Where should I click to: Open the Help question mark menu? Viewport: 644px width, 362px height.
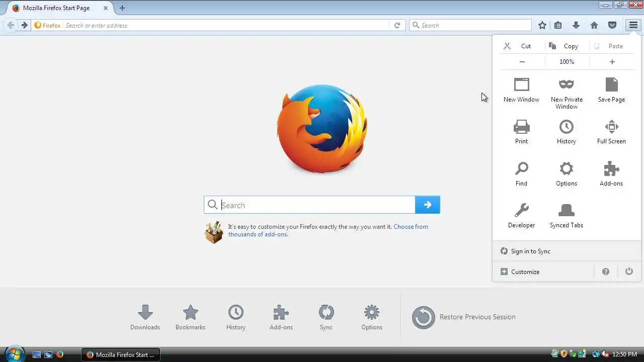click(x=606, y=272)
